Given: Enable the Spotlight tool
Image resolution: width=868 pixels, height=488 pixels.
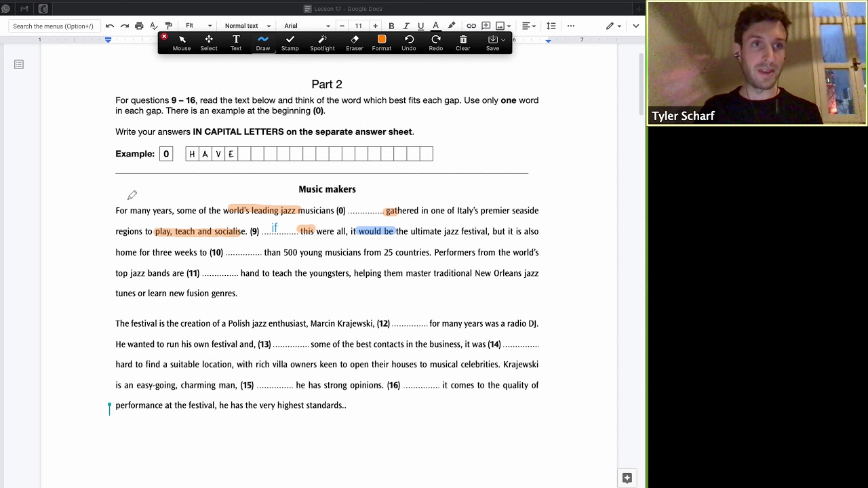Looking at the screenshot, I should 322,43.
